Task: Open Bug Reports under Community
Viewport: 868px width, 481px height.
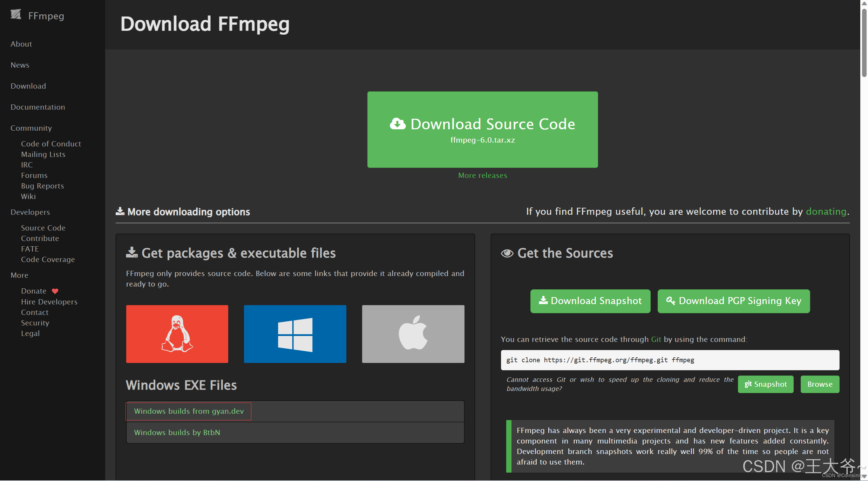Action: click(42, 186)
